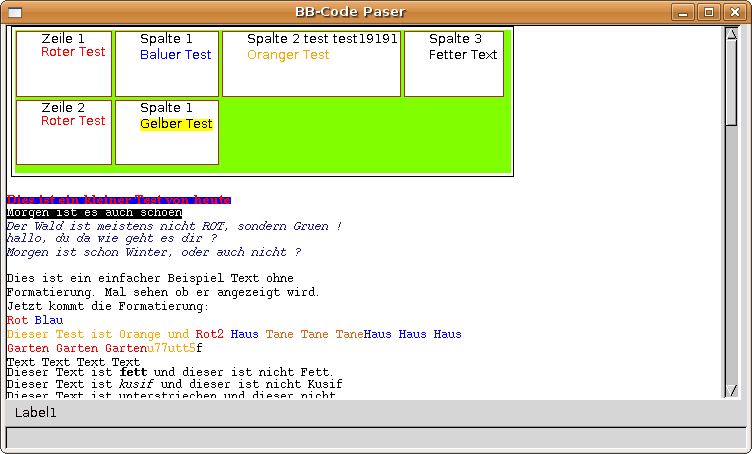The height and width of the screenshot is (454, 752).
Task: Click the empty field below Label1
Action: point(375,437)
